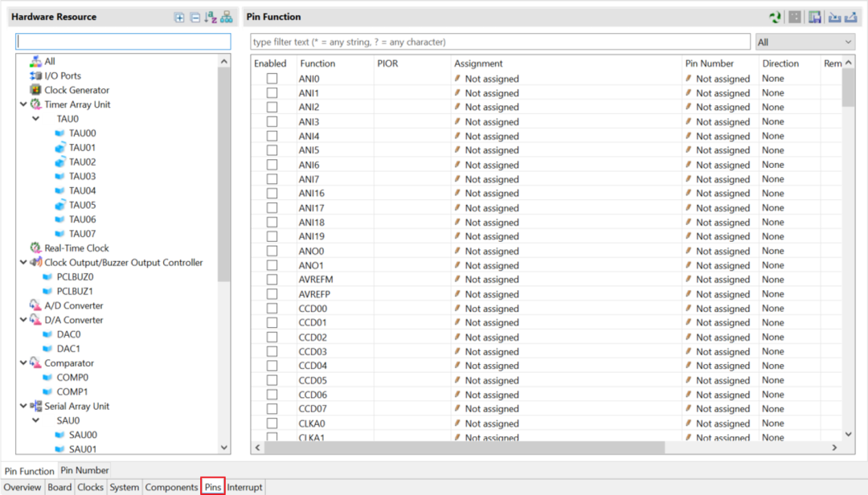868x495 pixels.
Task: Open Clock Generator resource
Action: tap(76, 90)
